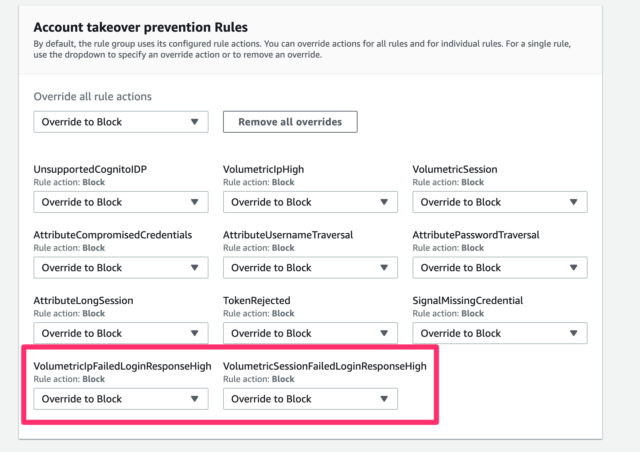Open the AttributeCompromisedCredentials override dropdown

(121, 267)
